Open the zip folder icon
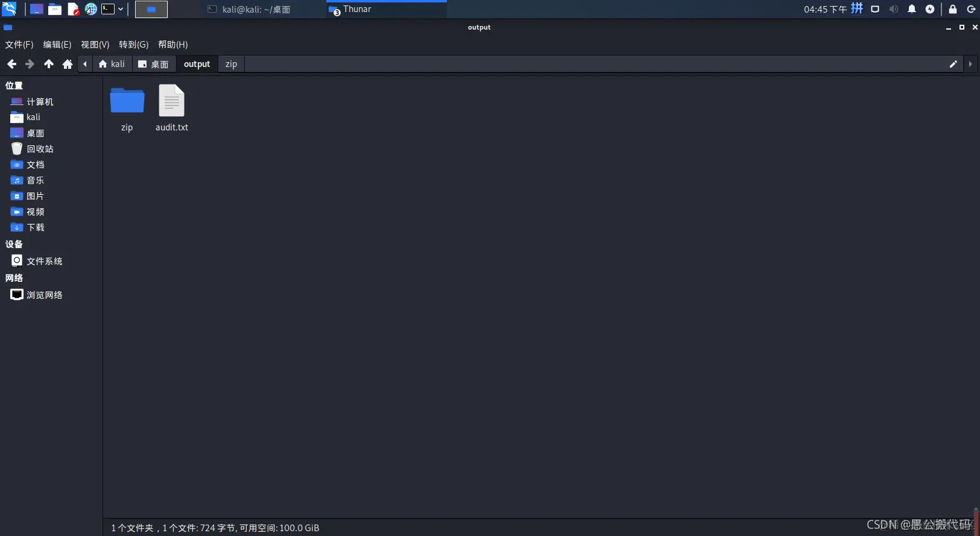 click(127, 101)
